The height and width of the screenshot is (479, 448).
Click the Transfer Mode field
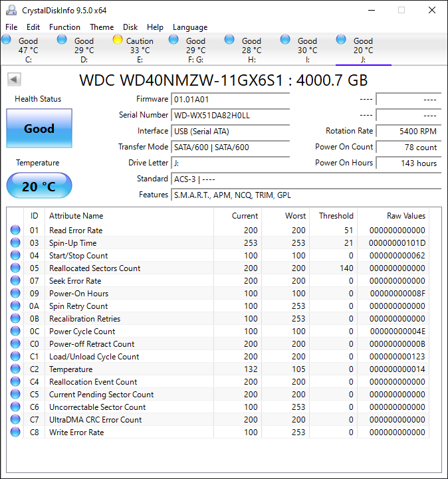[x=231, y=147]
